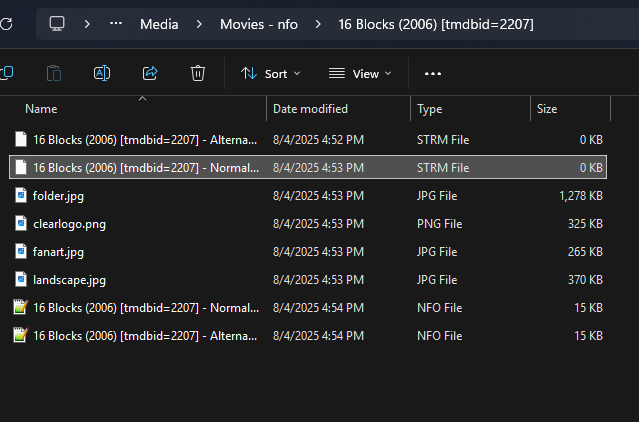Screen dimensions: 639x422
Task: Open the View dropdown menu
Action: pos(360,73)
